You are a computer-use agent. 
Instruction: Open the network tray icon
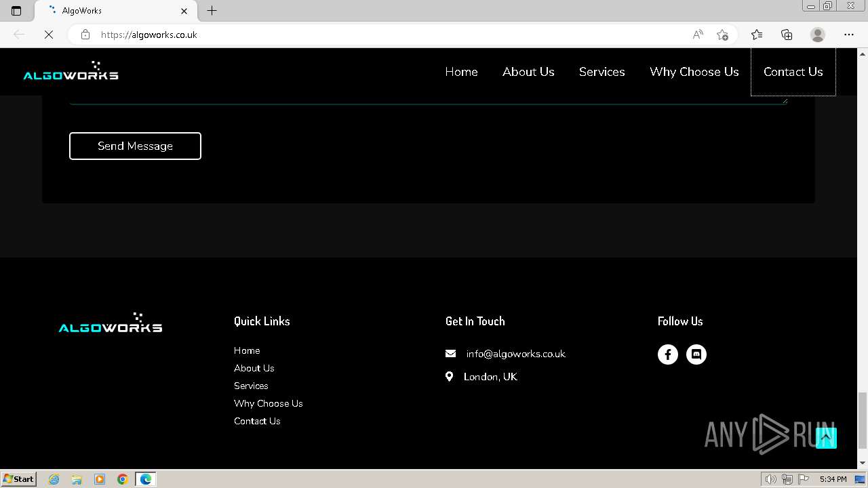[787, 479]
